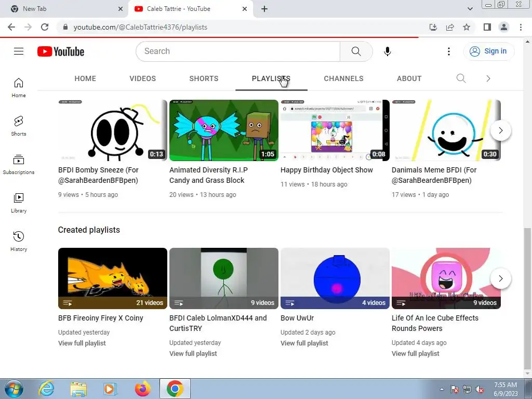View full playlist for BFB Fireoiny
This screenshot has height=399, width=532.
click(82, 343)
